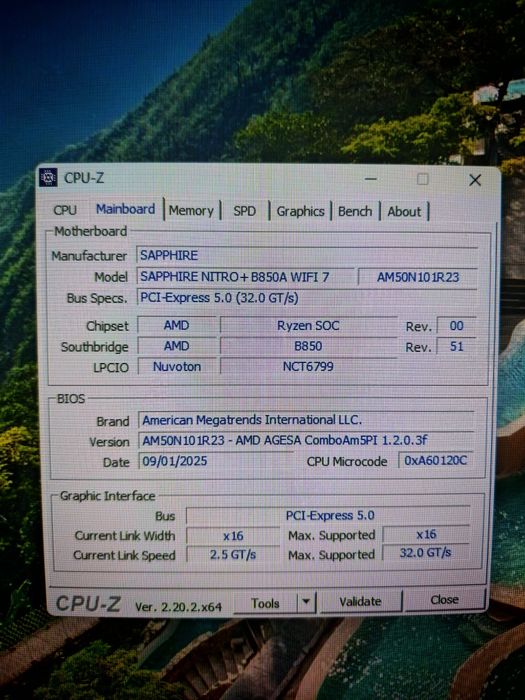Click the Southbridge B850 value
525x700 pixels.
click(x=308, y=346)
